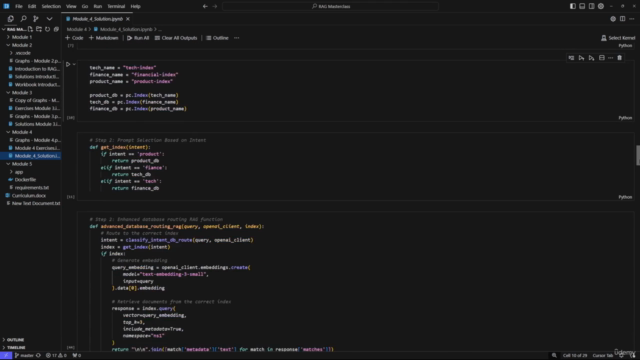This screenshot has height=360, width=640.
Task: Open the Search view icon
Action: [24, 19]
